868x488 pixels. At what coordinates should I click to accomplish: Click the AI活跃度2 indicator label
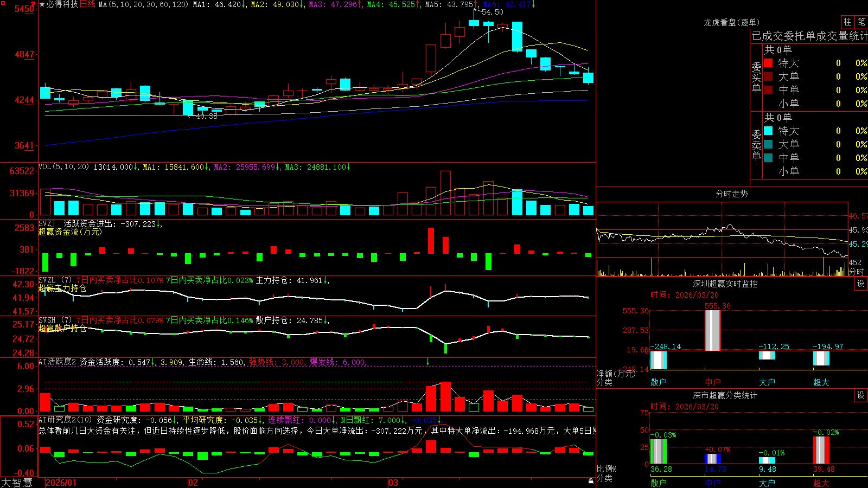58,362
